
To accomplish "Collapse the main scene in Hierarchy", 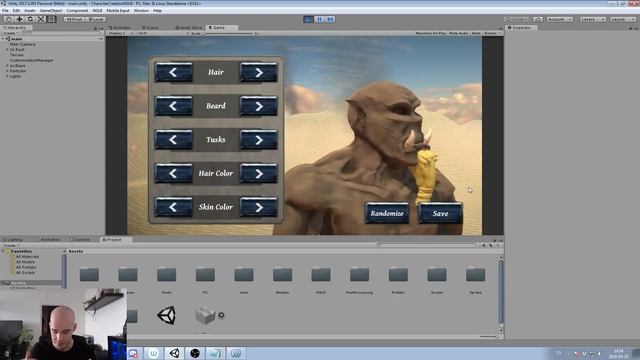I will point(3,39).
